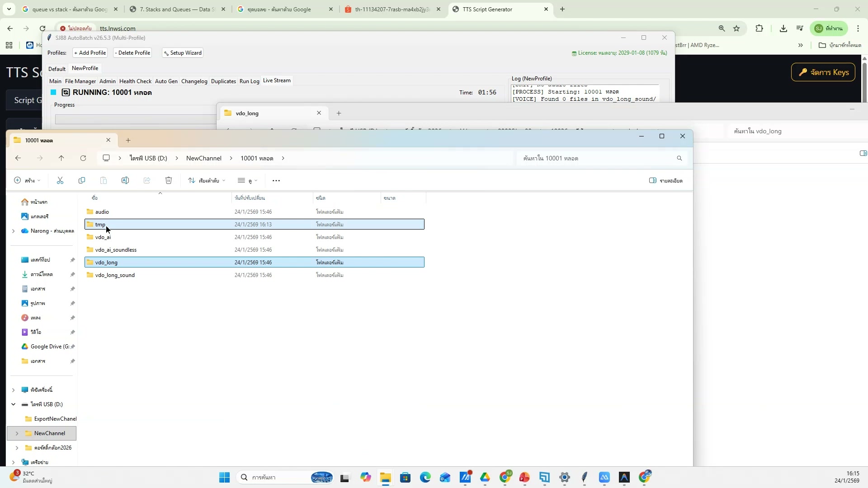Open the three-dots more options menu

coord(276,181)
